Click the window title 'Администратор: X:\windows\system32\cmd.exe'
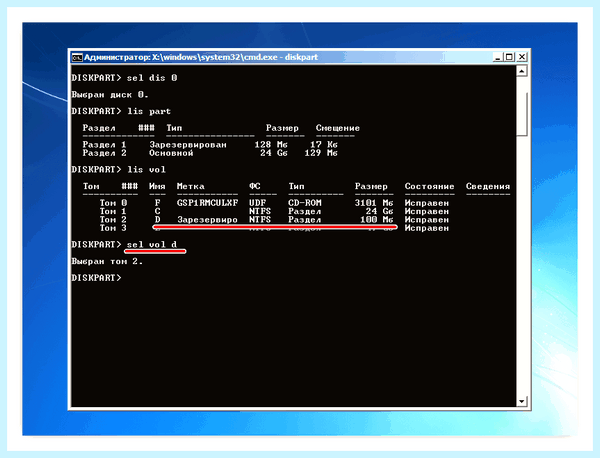This screenshot has width=600, height=458. (181, 57)
